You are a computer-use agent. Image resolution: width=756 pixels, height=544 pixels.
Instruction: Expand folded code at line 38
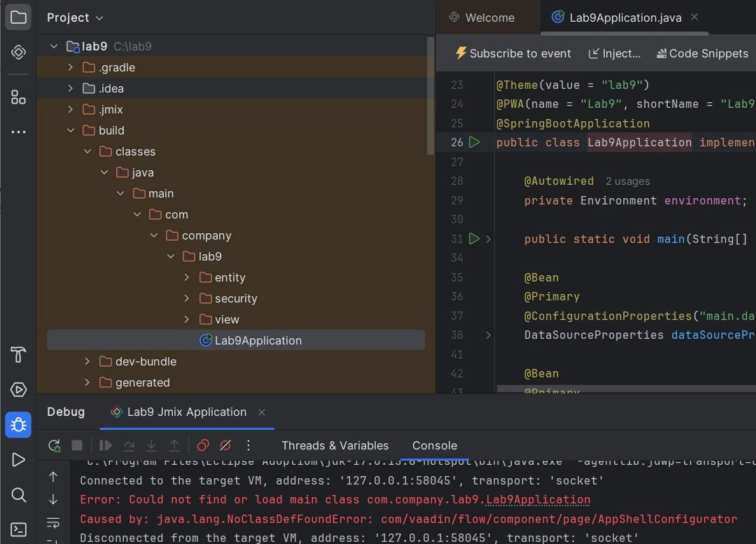point(489,335)
